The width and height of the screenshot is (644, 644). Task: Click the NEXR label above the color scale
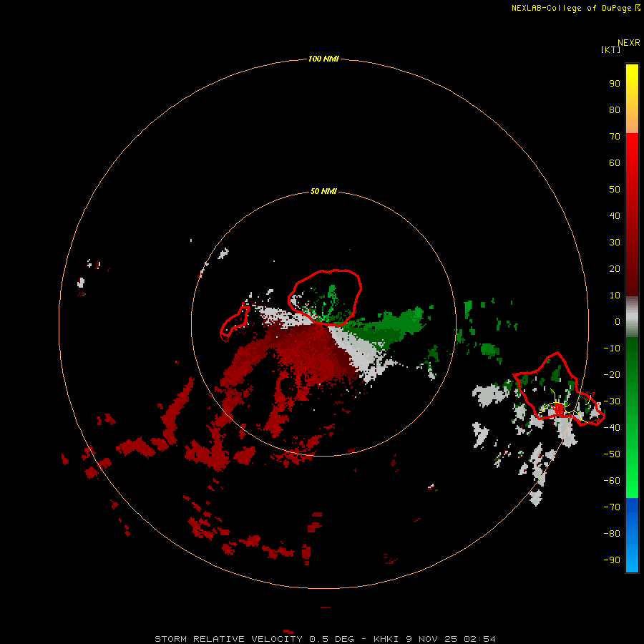(628, 43)
